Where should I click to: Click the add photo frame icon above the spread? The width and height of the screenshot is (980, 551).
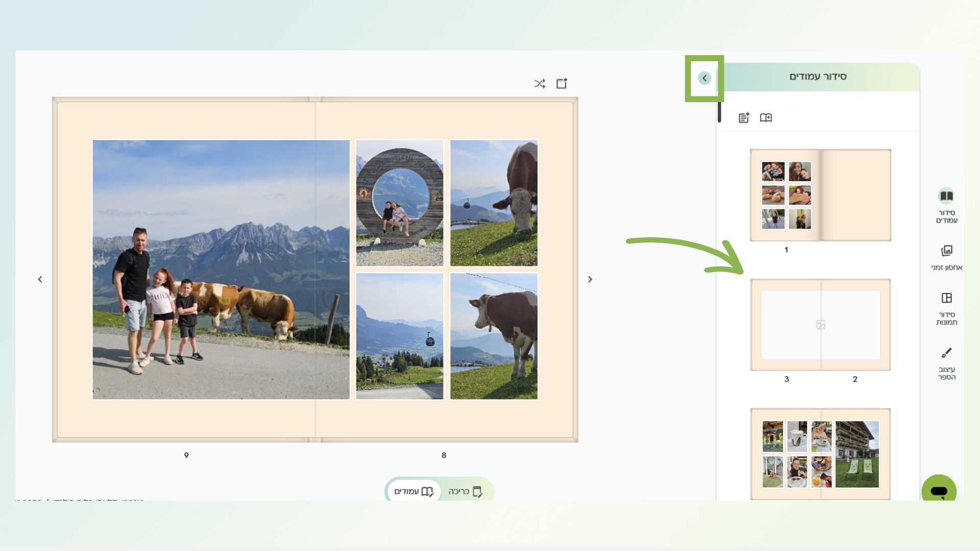(x=561, y=84)
